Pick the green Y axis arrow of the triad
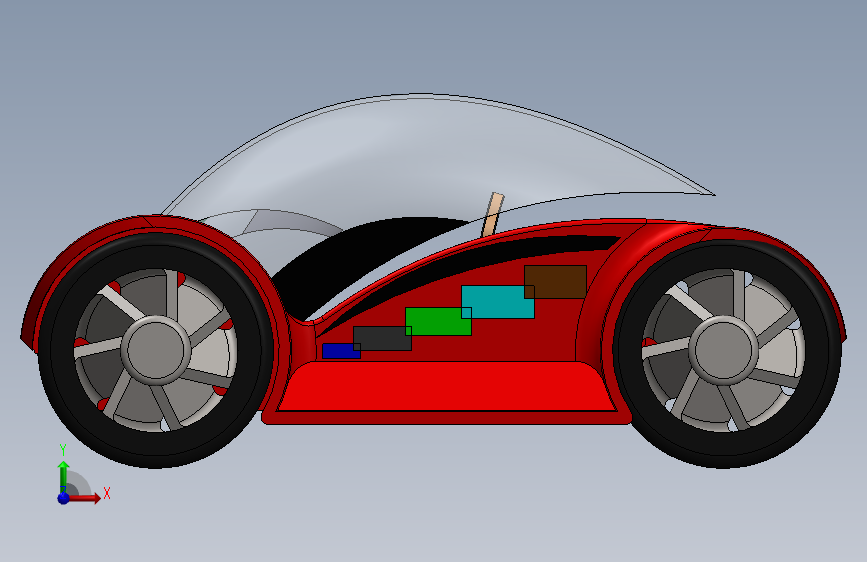Screen dimensions: 867x562 pyautogui.click(x=64, y=475)
